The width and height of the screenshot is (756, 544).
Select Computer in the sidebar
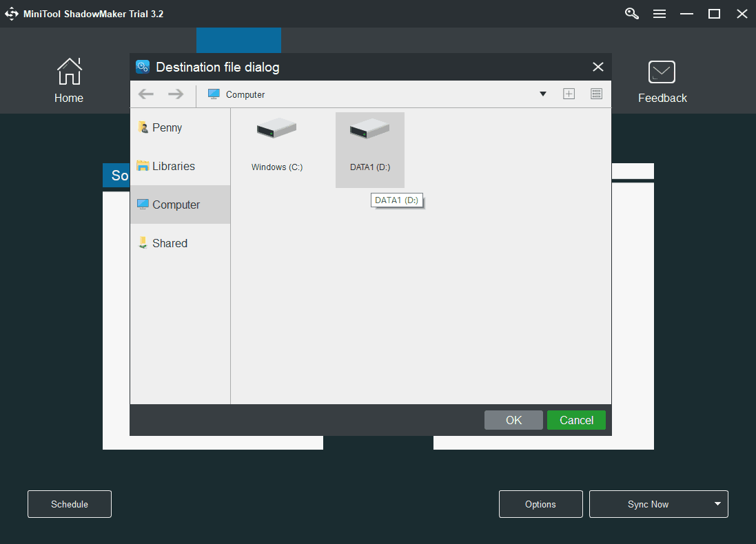(x=181, y=205)
